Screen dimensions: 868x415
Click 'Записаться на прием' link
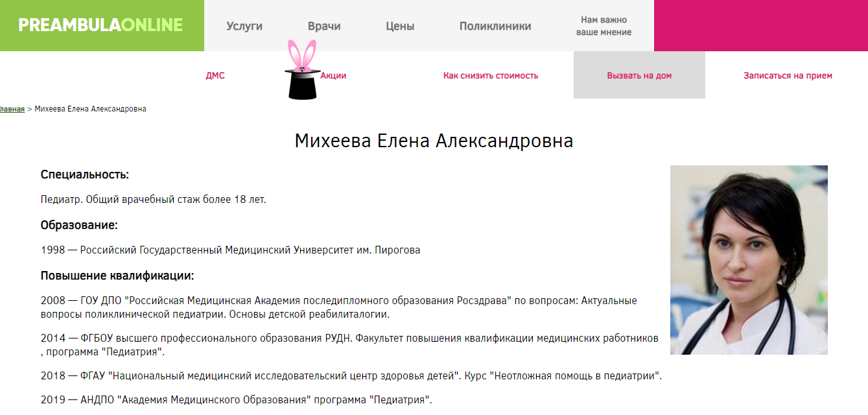(788, 76)
